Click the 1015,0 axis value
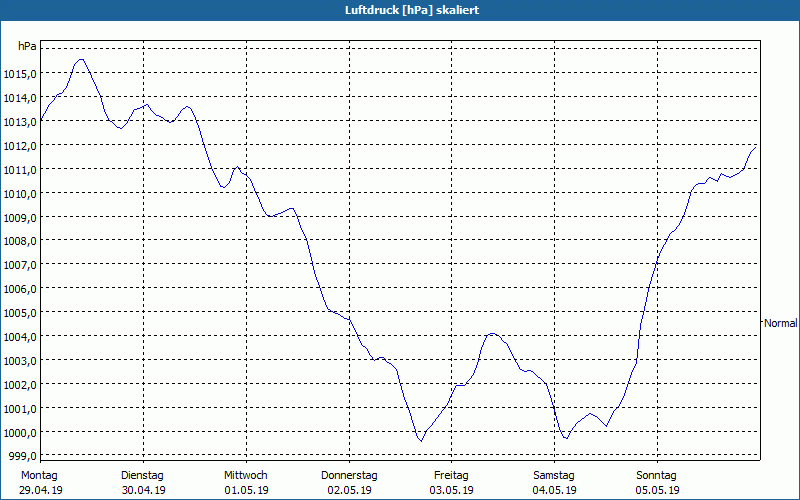This screenshot has height=500, width=800. 20,74
